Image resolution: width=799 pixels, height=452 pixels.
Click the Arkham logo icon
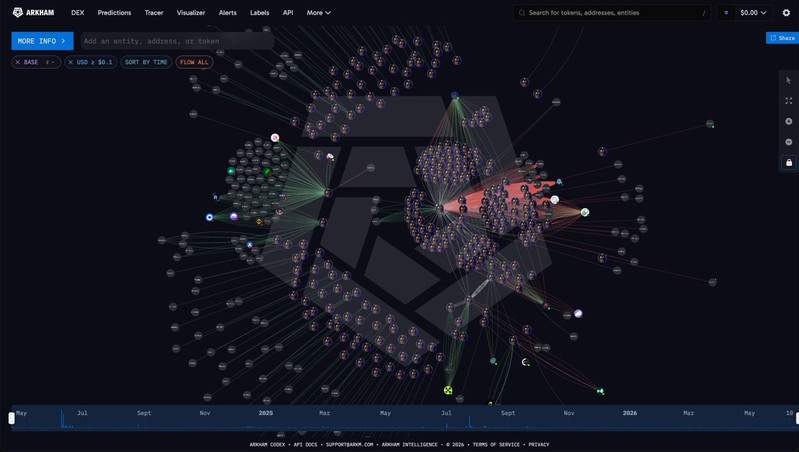tap(17, 12)
